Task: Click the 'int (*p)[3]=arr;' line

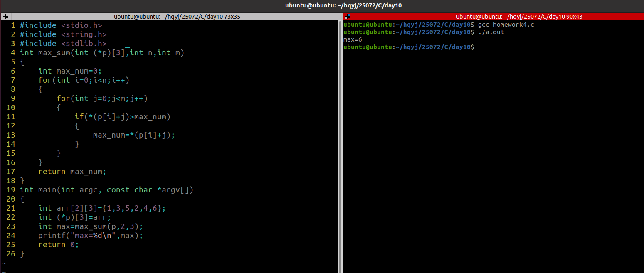Action: click(74, 217)
